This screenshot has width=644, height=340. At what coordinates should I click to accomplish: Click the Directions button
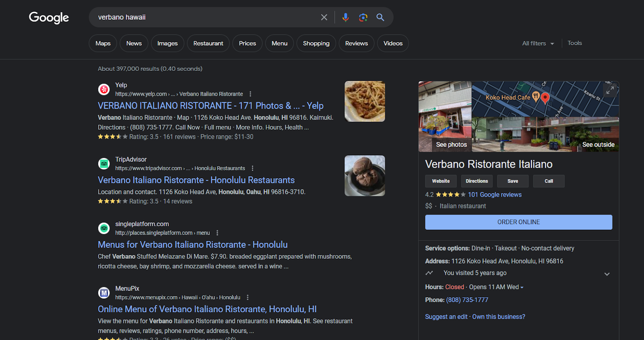pyautogui.click(x=477, y=181)
